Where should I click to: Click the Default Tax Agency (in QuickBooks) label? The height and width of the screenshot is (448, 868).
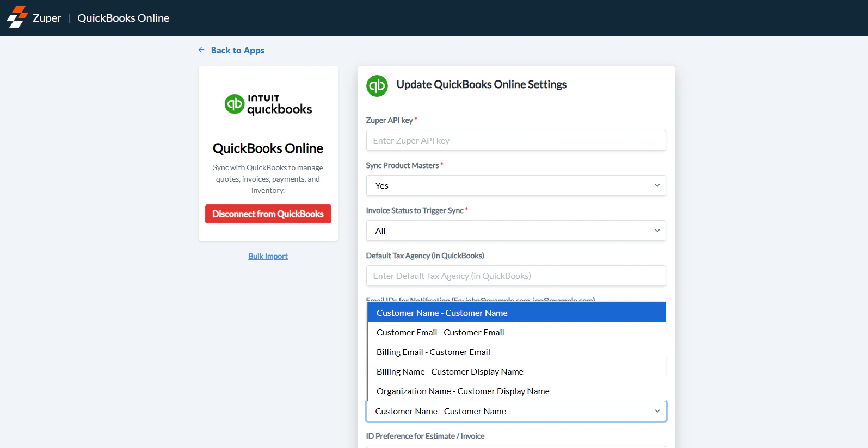click(425, 256)
